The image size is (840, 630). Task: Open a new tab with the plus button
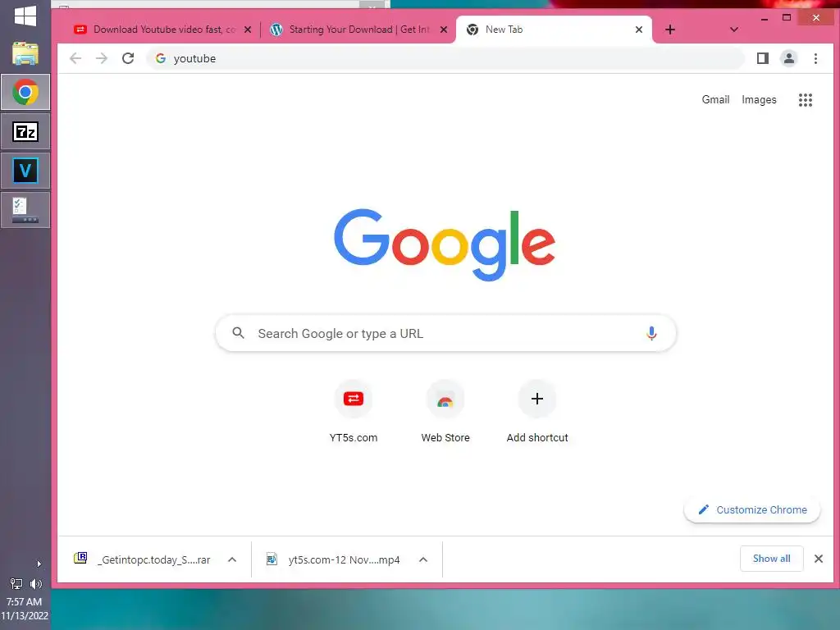coord(669,30)
